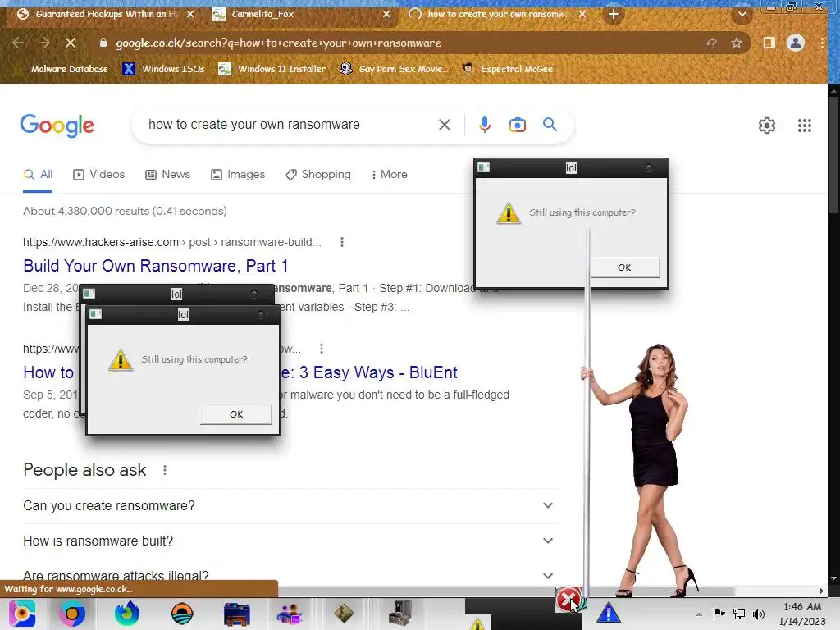Viewport: 840px width, 630px height.
Task: Click the rear lol dialog's title bar
Action: 177,294
